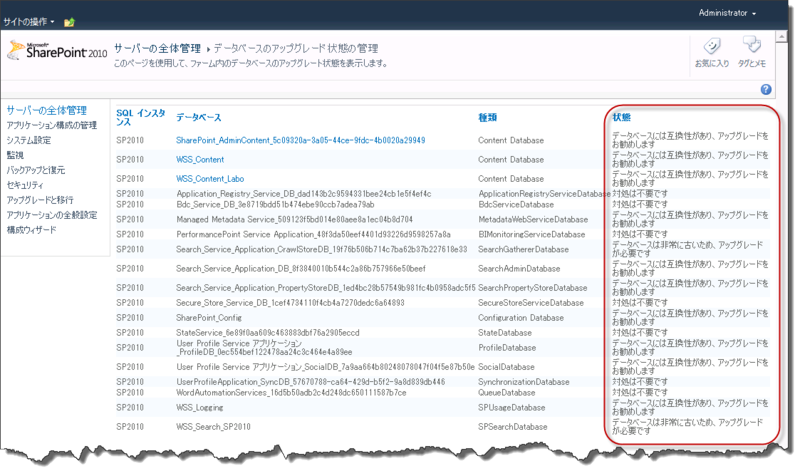Select the Search_Service_Application_CrawlStoreDB database name
Viewport: 800px width, 476px height.
[321, 249]
